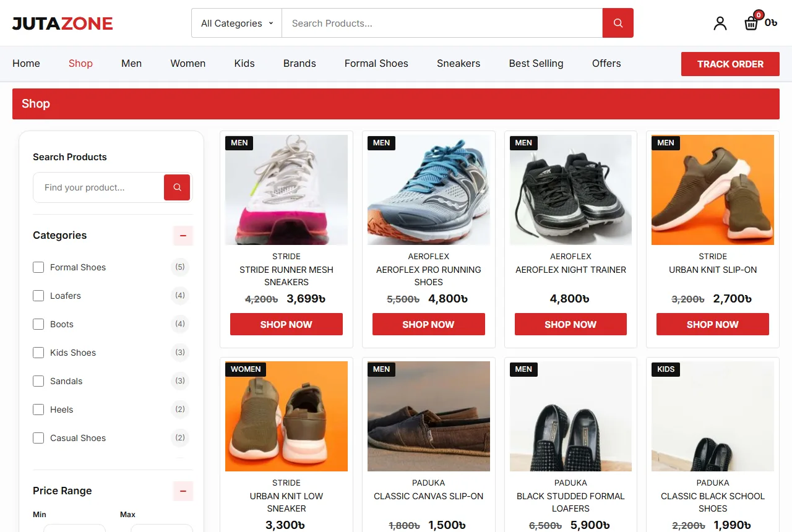Screen dimensions: 792x532
Task: Open the Sneakers menu item
Action: [x=458, y=63]
